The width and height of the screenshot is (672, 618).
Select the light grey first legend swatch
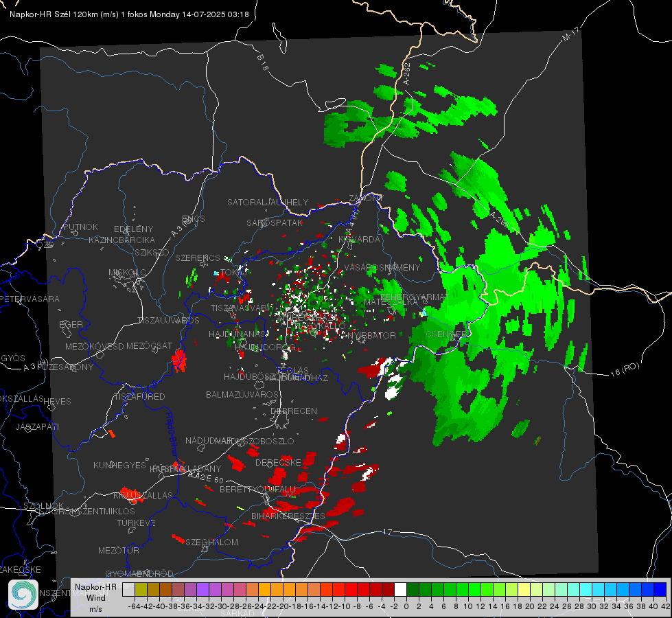pos(128,589)
